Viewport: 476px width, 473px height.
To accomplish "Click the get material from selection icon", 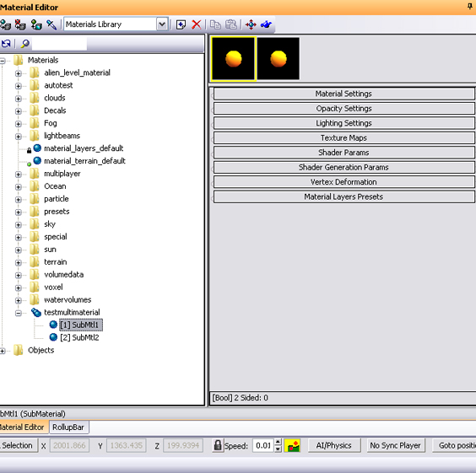I will coord(36,24).
